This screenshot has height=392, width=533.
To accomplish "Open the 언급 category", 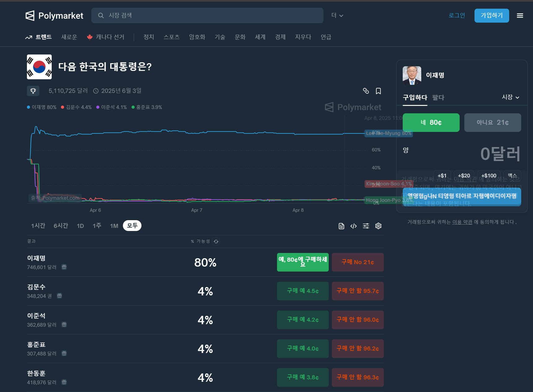I will pos(326,37).
